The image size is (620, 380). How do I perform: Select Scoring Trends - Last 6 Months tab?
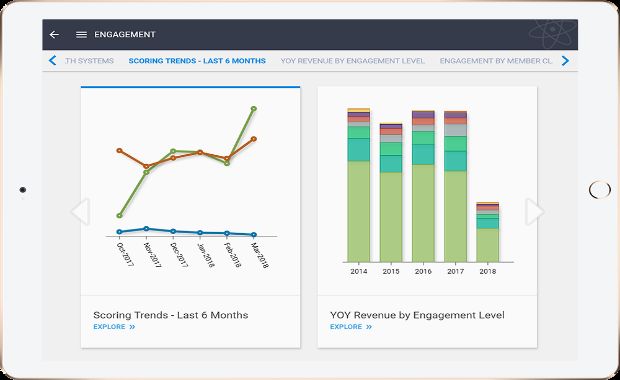click(197, 61)
